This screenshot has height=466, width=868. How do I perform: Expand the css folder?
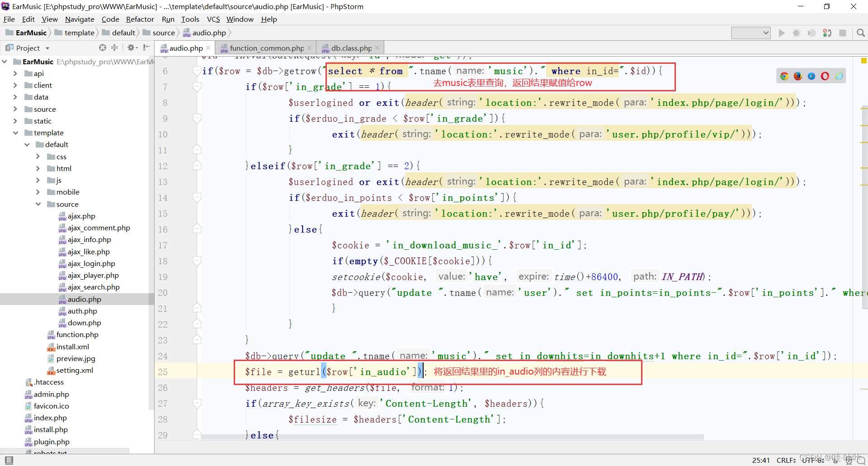38,157
